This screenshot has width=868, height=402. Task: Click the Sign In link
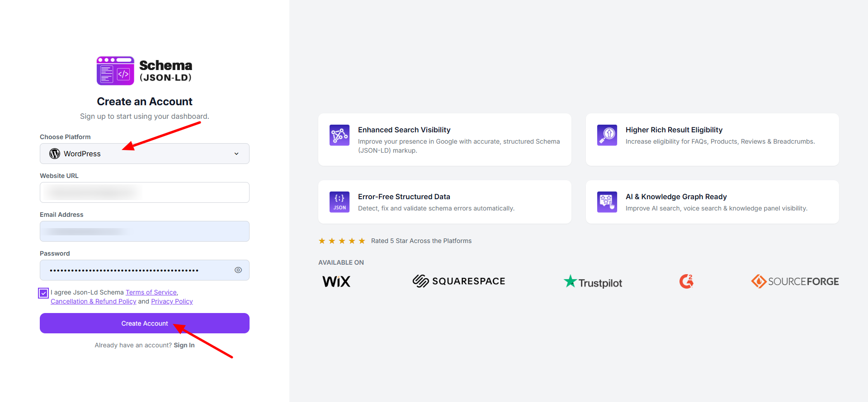(184, 345)
